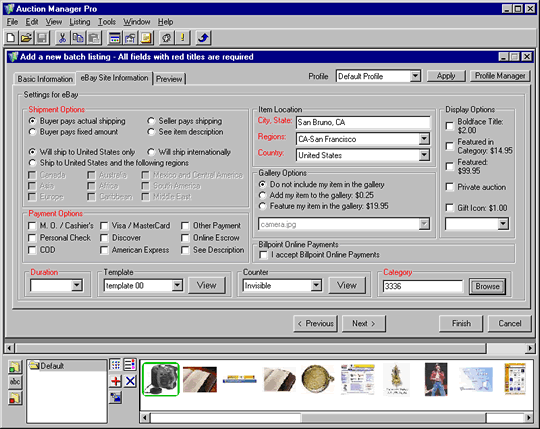Screen dimensions: 540x429
Task: Click the Copy toolbar icon
Action: point(78,38)
